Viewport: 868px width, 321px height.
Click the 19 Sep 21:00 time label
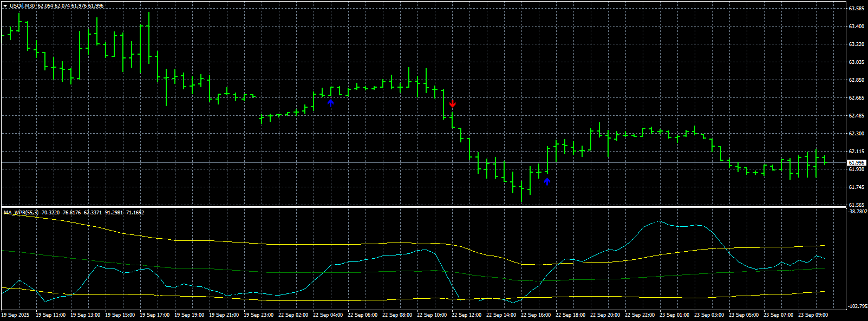point(224,315)
